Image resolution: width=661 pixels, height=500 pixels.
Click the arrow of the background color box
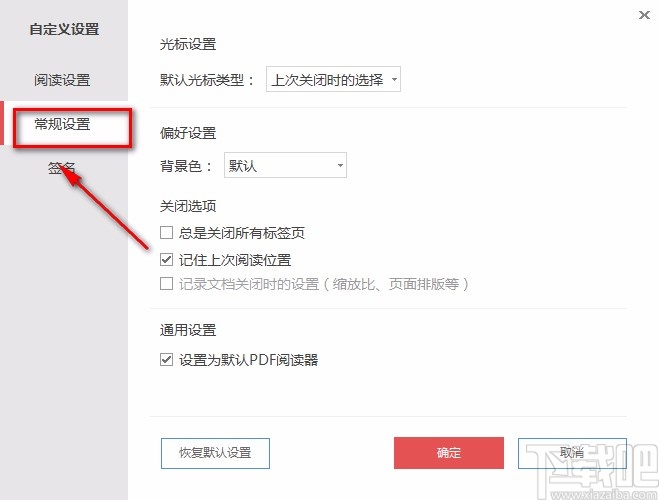coord(340,166)
